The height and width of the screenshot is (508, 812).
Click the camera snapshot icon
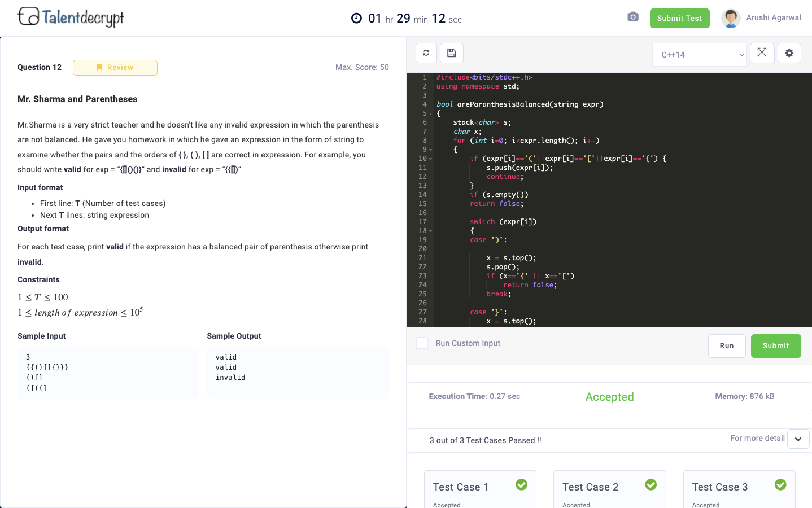click(x=633, y=17)
